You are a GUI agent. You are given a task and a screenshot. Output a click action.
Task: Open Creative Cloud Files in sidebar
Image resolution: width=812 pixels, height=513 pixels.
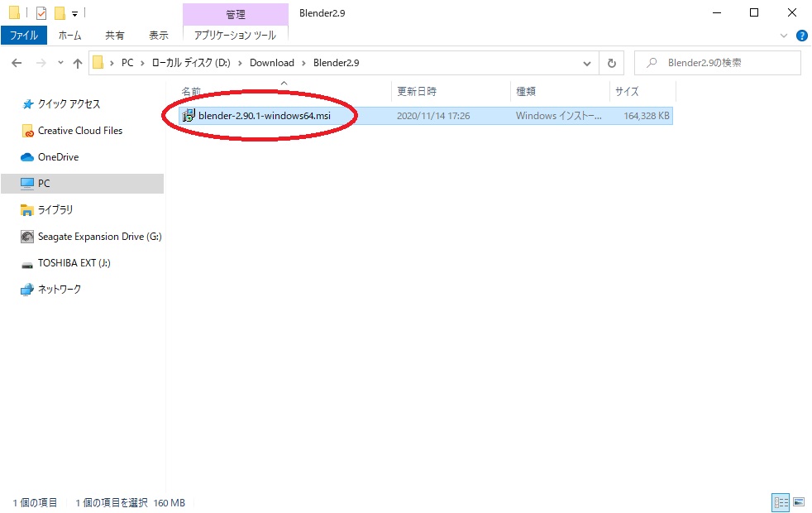click(x=79, y=131)
